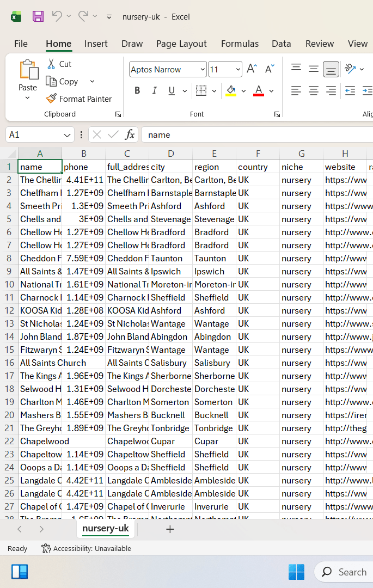Click the Name Box showing A1

(39, 134)
